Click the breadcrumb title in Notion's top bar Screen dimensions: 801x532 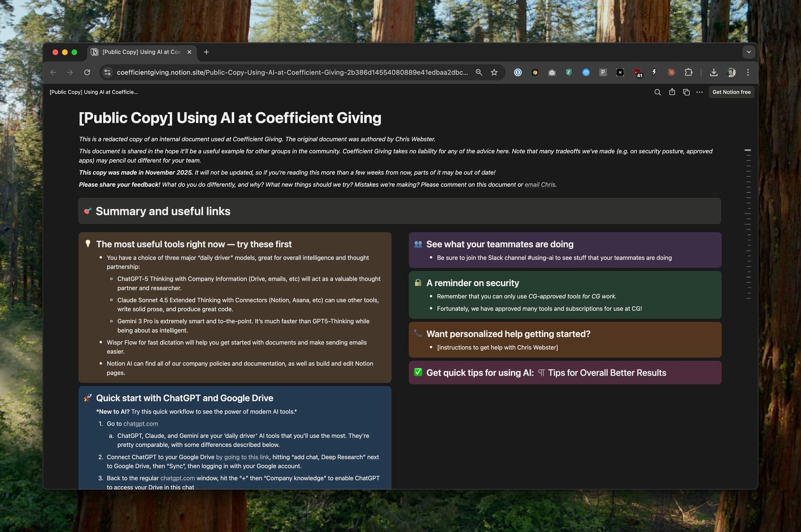[94, 92]
